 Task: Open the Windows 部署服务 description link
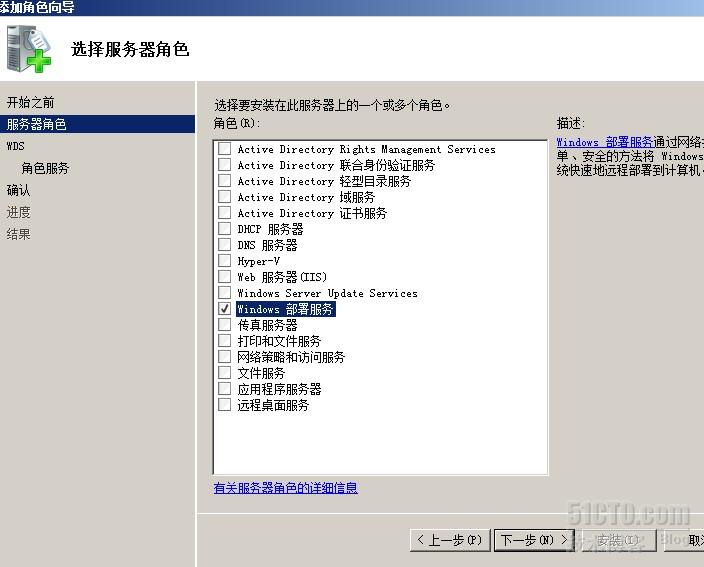tap(605, 142)
